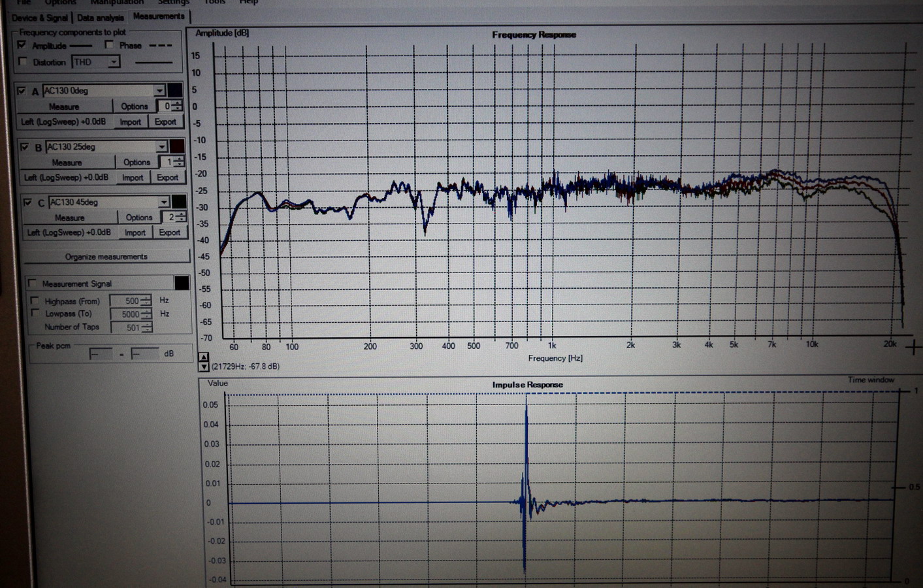923x588 pixels.
Task: Click the Time window label
Action: pos(871,380)
